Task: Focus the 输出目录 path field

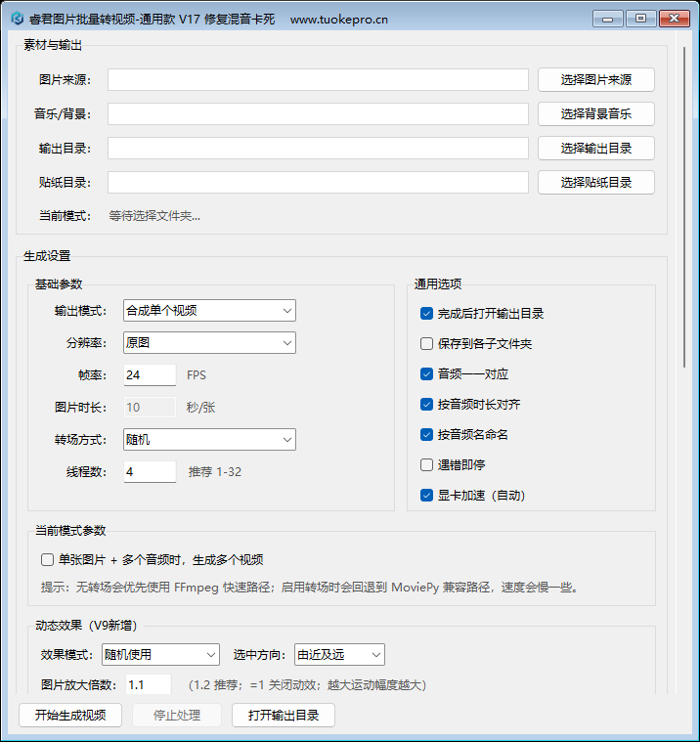Action: click(x=318, y=149)
